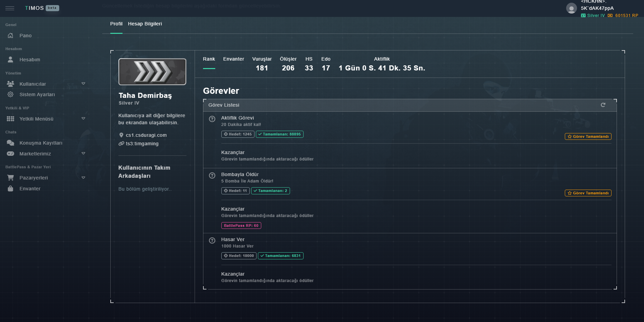
Task: Select the Rank tab
Action: click(x=209, y=59)
